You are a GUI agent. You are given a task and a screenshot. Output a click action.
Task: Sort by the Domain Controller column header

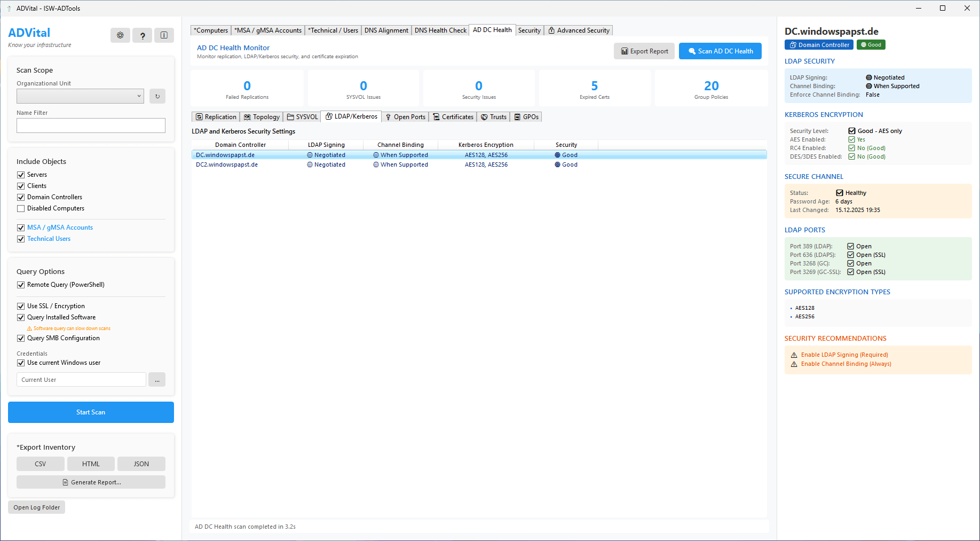[240, 145]
